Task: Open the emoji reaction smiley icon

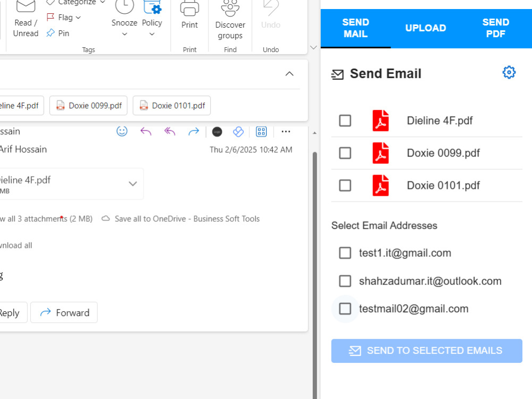Action: (x=122, y=131)
